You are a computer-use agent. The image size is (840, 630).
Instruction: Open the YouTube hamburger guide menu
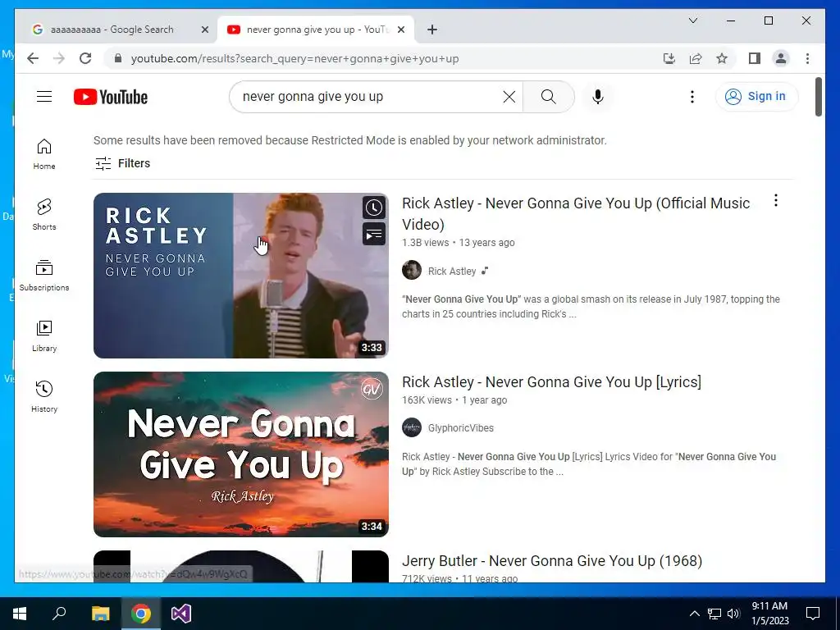pos(44,97)
